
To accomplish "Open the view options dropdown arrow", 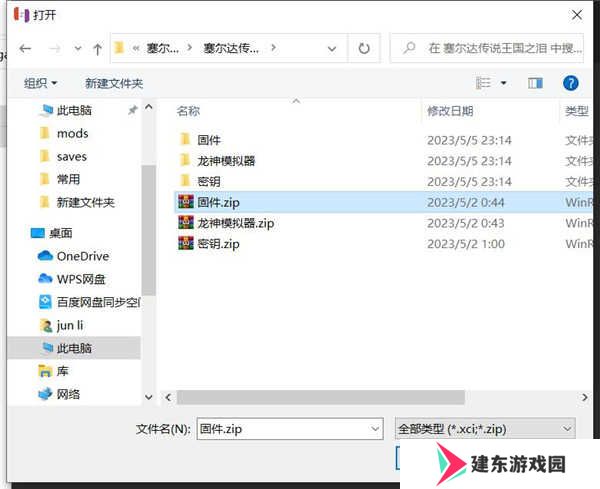I will tap(504, 83).
